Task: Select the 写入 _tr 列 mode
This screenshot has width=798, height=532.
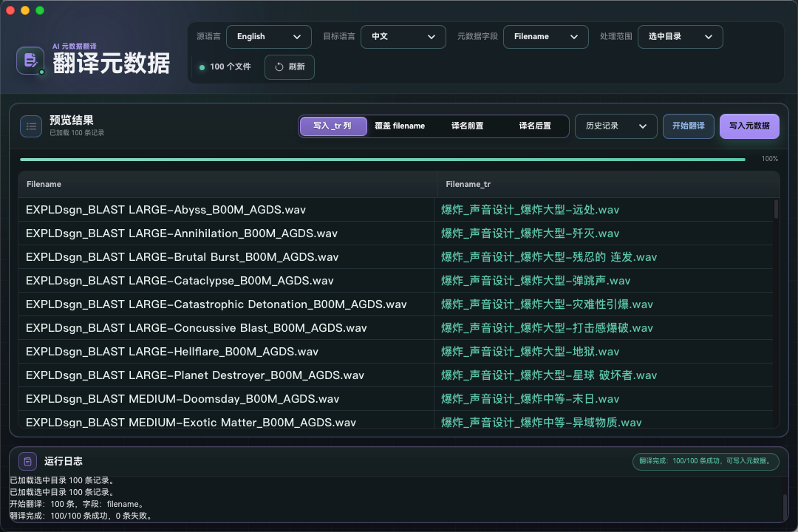Action: point(332,126)
